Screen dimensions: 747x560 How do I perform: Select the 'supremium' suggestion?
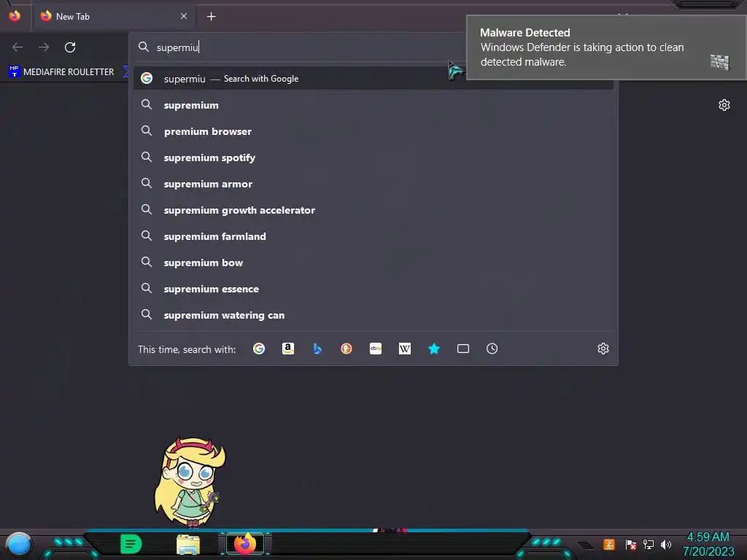click(x=373, y=105)
